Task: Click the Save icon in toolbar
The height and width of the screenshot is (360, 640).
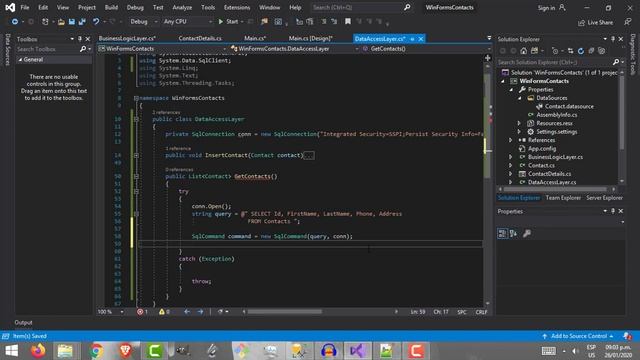Action: (71, 22)
